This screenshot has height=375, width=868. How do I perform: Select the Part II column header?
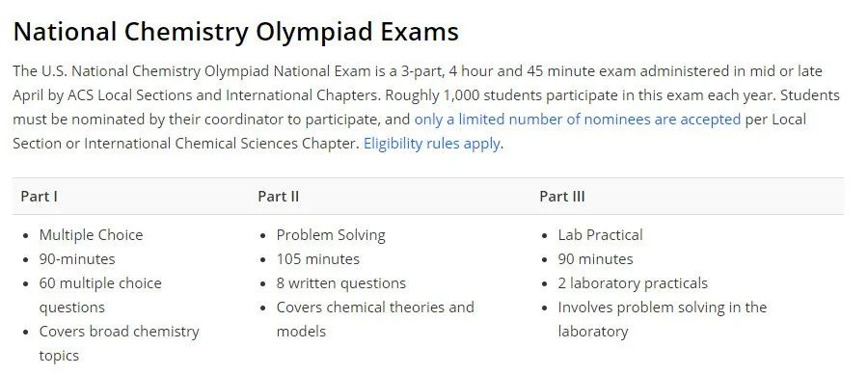point(279,197)
